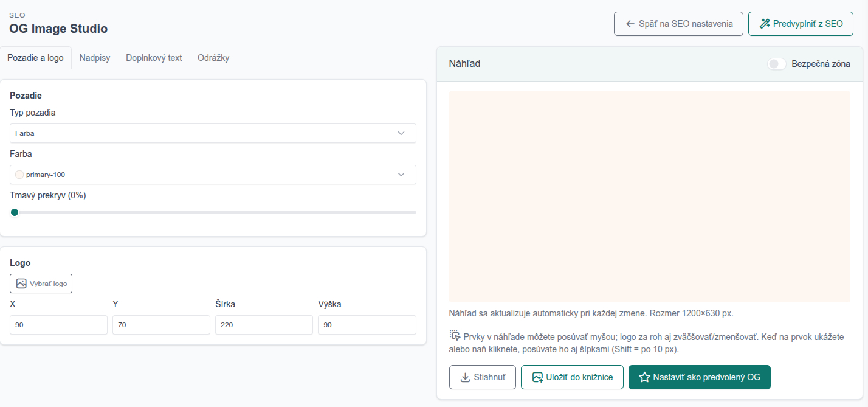Click the chevron of the Typ pozadia select

(401, 133)
